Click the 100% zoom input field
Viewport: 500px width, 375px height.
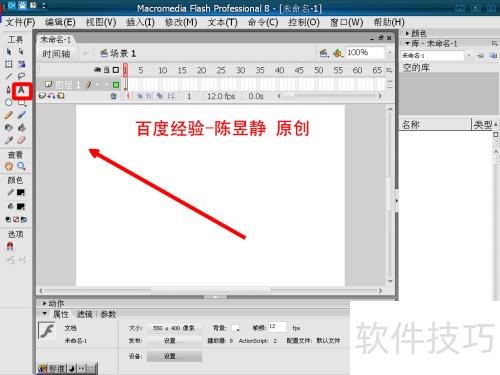(x=365, y=53)
